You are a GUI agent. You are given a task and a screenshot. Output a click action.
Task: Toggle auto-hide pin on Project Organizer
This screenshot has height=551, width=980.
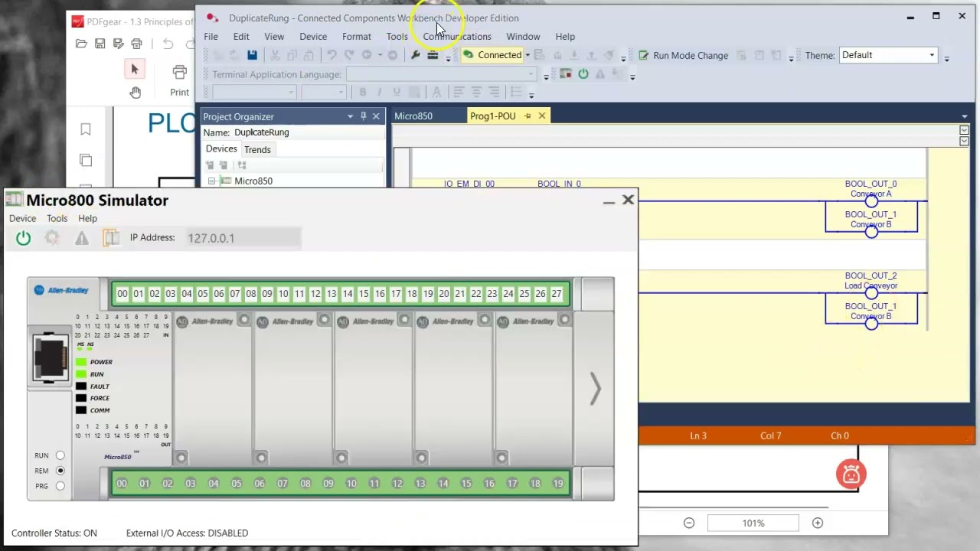[363, 116]
